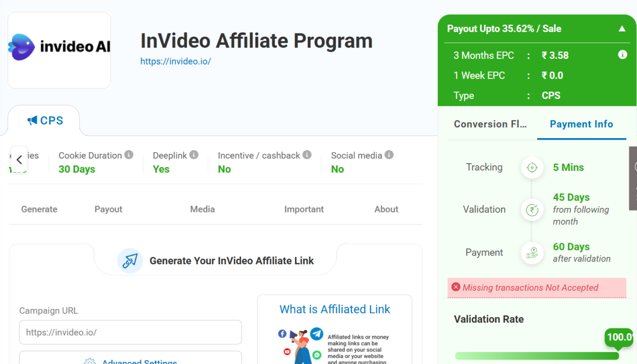Screen dimensions: 637x364
Task: Click the Deeplink info icon
Action: coord(194,155)
